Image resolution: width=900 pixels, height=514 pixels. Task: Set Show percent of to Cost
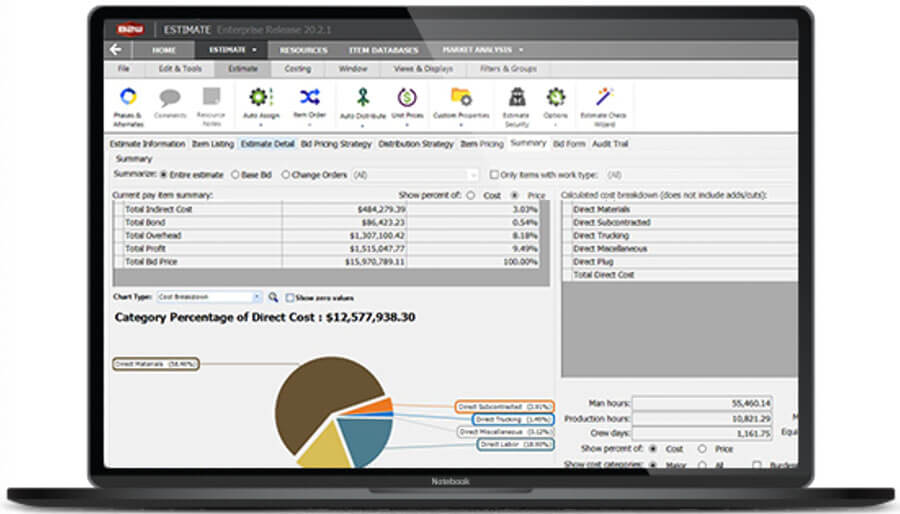coord(471,195)
